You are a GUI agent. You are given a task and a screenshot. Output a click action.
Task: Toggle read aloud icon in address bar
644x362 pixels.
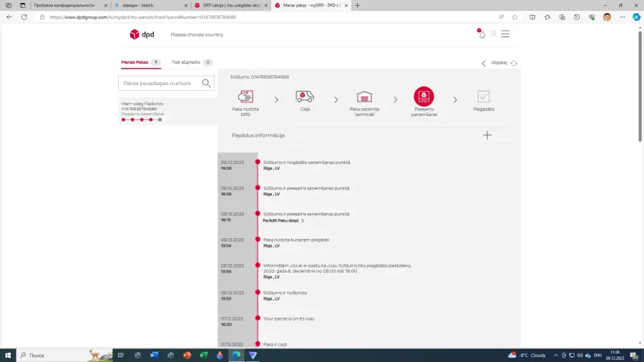[x=501, y=17]
